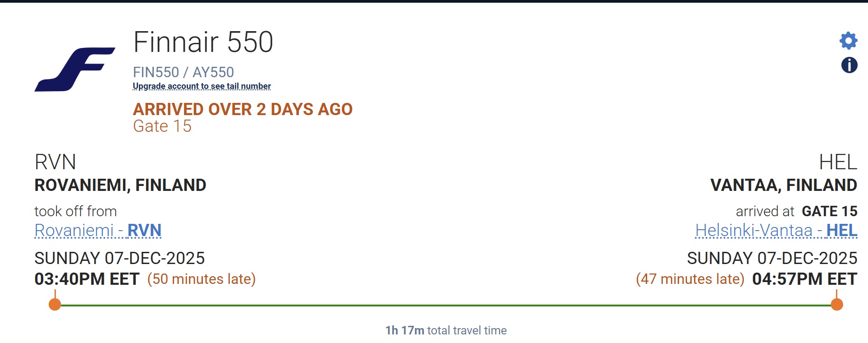868x343 pixels.
Task: Click the 04:57PM EET arrival time
Action: (804, 279)
